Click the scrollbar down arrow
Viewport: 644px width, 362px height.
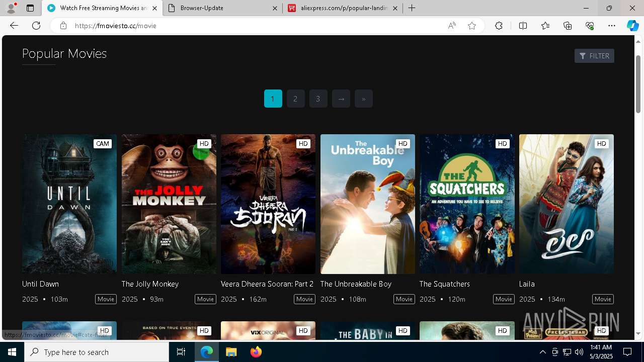coord(638,333)
